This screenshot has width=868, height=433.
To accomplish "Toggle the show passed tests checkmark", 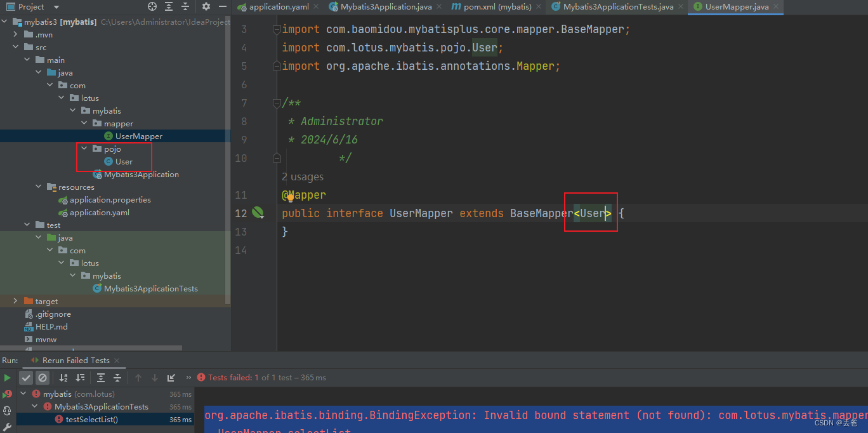I will (x=26, y=378).
